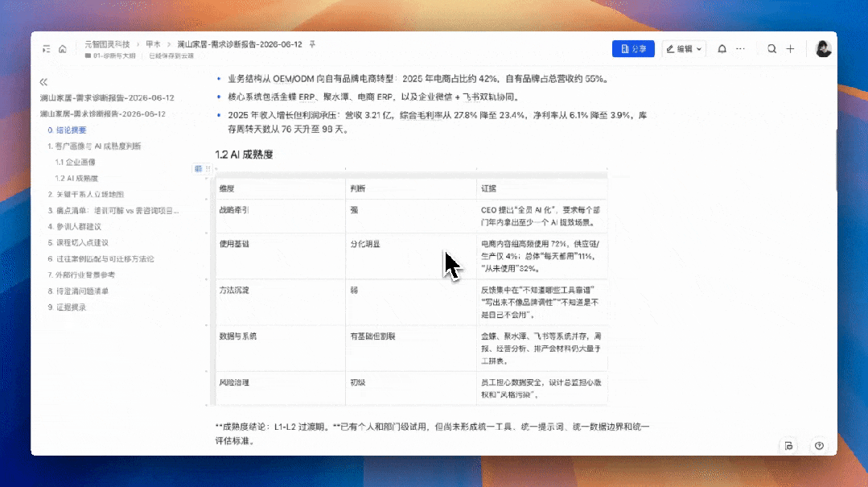Open the help question-mark icon
This screenshot has height=487, width=868.
(x=819, y=446)
